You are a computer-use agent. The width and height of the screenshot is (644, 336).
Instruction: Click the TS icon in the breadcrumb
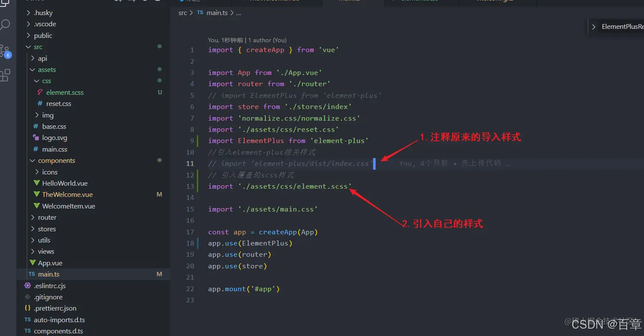coord(200,13)
